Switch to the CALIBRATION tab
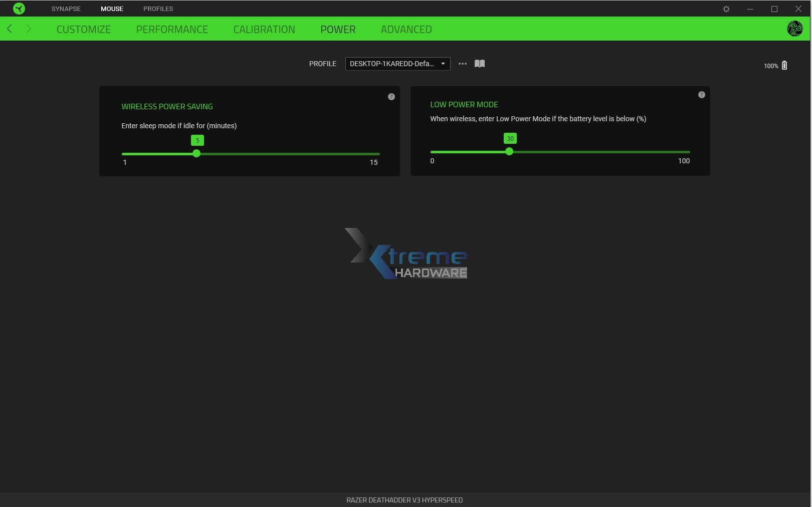This screenshot has width=812, height=507. (x=264, y=29)
